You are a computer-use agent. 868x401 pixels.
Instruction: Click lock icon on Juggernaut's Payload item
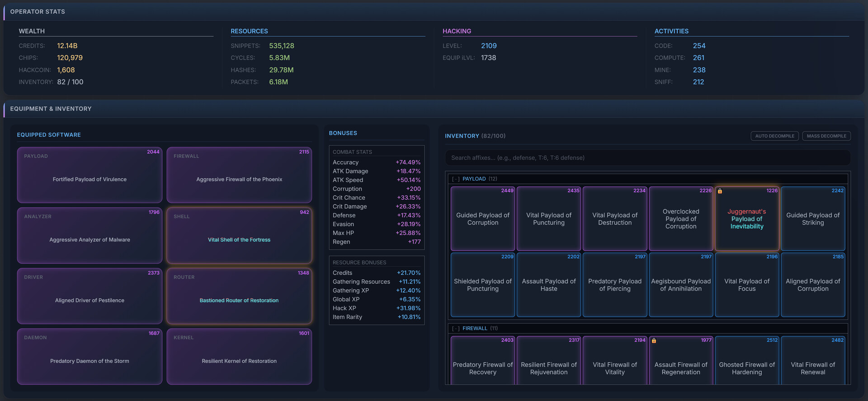[720, 191]
